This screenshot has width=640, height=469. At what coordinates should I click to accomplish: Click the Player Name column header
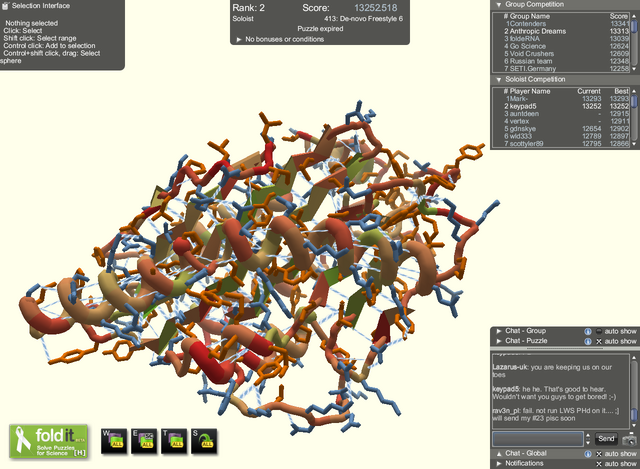(530, 91)
